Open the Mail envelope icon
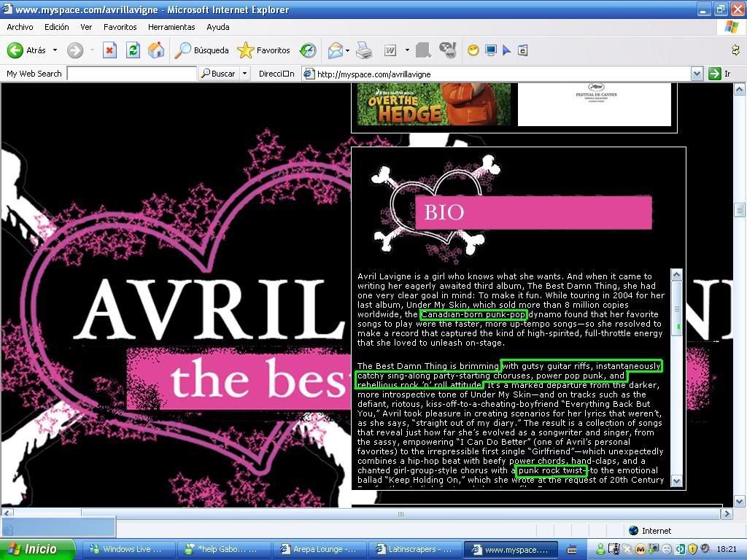 click(x=335, y=50)
